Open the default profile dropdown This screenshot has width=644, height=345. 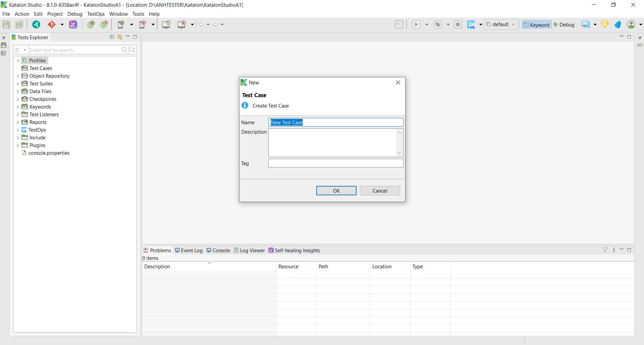(500, 24)
